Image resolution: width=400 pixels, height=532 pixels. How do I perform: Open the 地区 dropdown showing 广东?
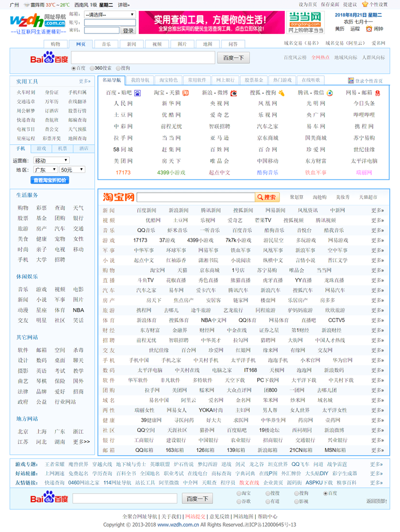click(45, 170)
